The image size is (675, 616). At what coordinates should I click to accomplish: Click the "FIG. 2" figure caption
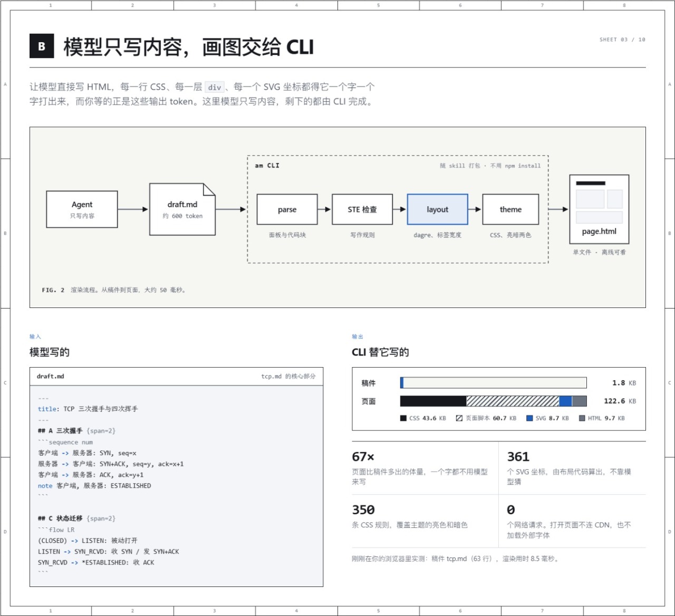(53, 290)
